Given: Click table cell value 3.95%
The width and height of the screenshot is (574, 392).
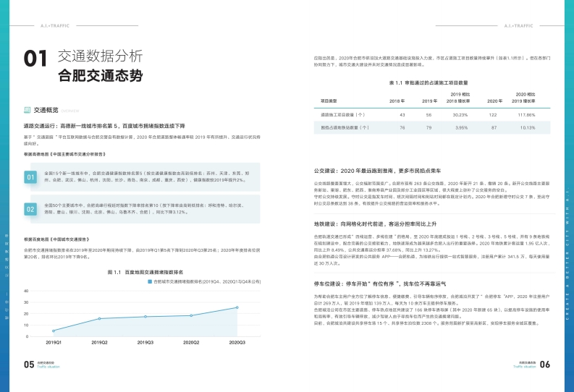Looking at the screenshot, I should point(461,127).
